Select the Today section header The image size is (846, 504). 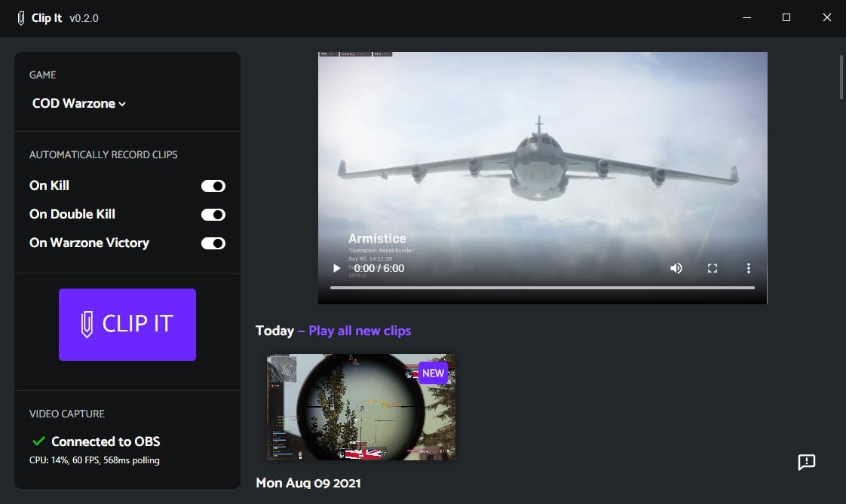point(274,330)
